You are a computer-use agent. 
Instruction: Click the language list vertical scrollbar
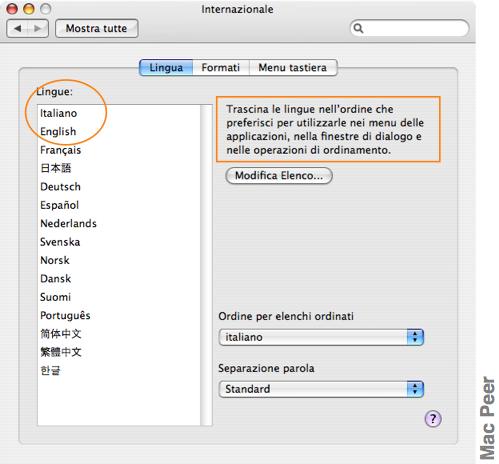click(x=206, y=265)
